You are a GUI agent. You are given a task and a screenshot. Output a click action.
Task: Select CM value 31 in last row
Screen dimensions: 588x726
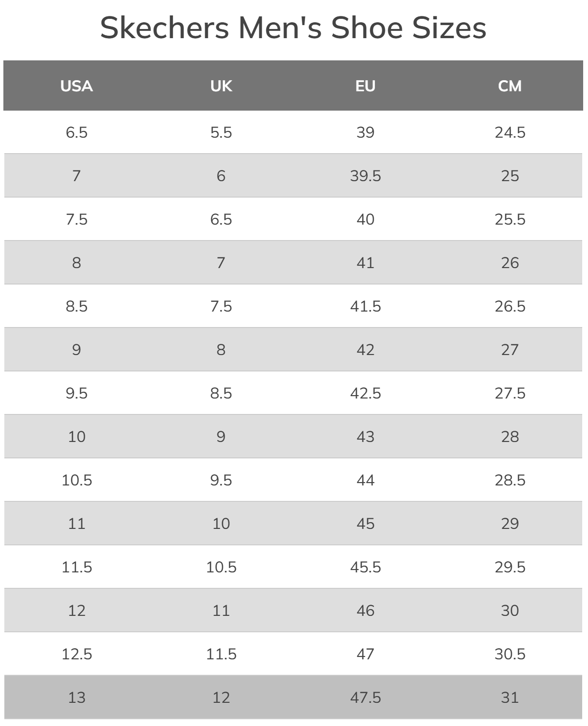point(510,698)
